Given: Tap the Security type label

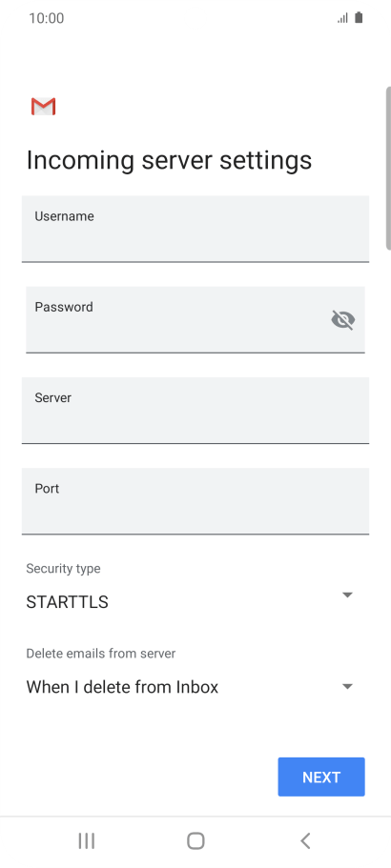Looking at the screenshot, I should [63, 569].
